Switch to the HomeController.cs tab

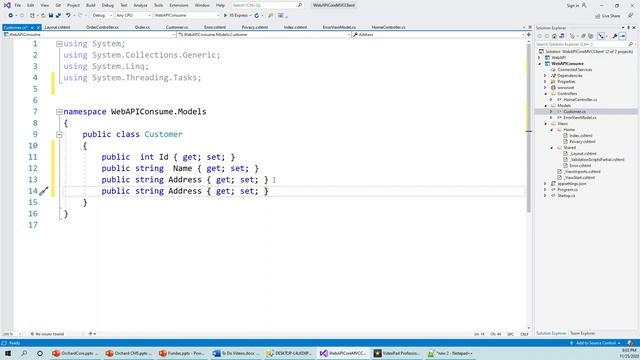pyautogui.click(x=389, y=27)
